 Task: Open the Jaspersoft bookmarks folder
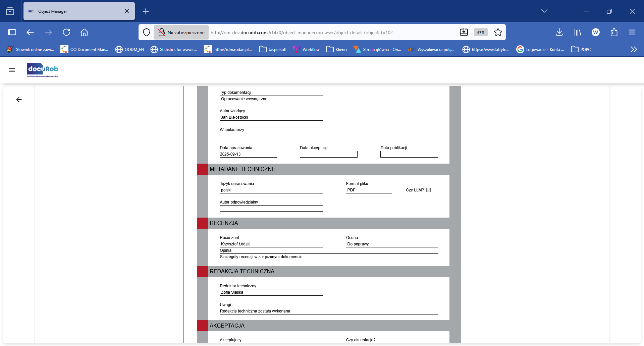tap(273, 49)
